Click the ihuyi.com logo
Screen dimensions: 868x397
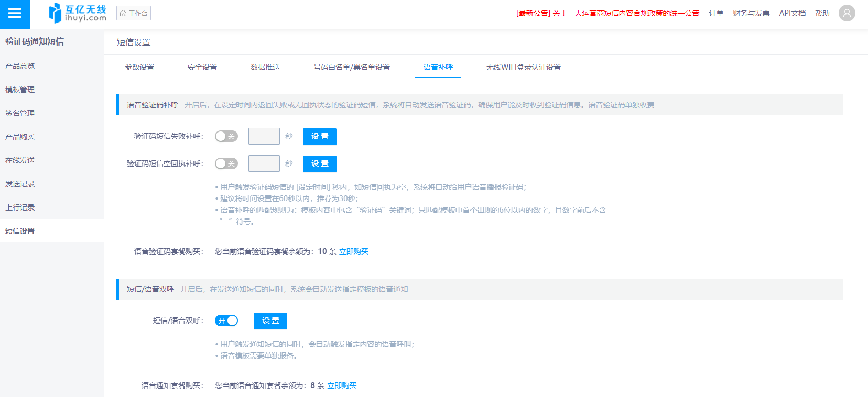pyautogui.click(x=78, y=13)
